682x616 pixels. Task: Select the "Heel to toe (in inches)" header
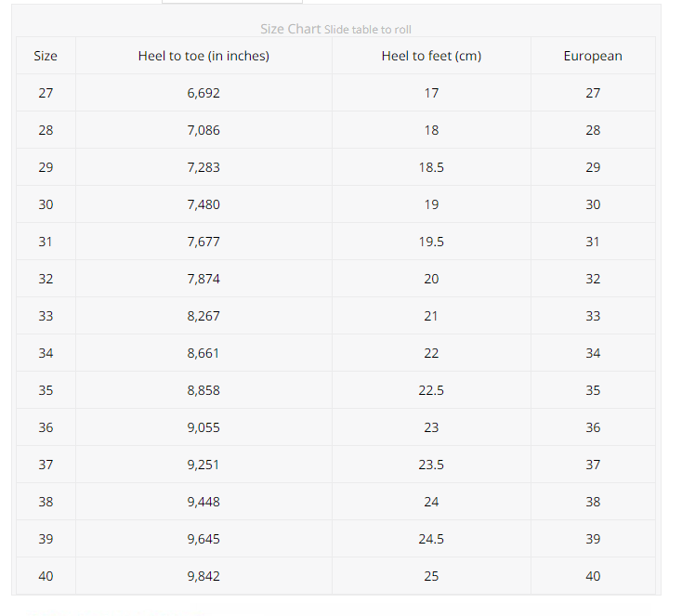(x=203, y=56)
